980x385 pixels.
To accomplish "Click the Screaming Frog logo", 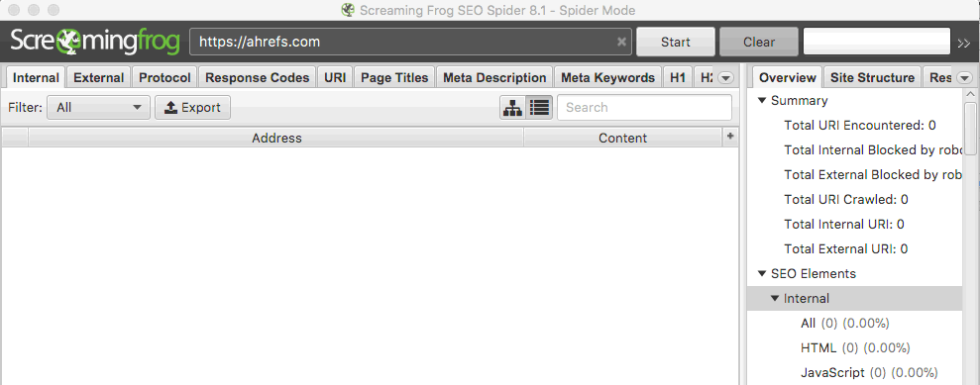I will (95, 42).
